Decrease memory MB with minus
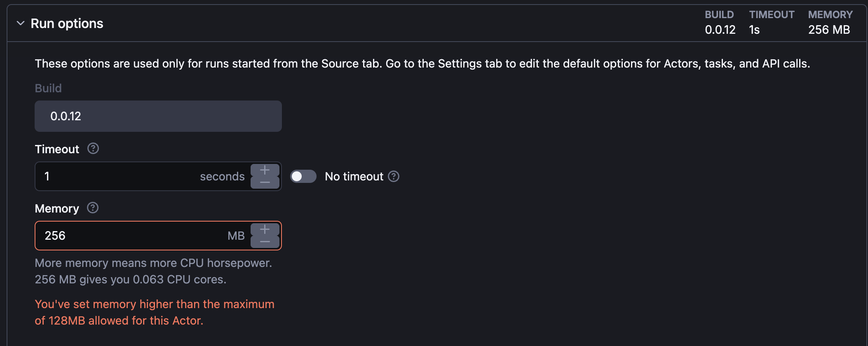 click(265, 242)
